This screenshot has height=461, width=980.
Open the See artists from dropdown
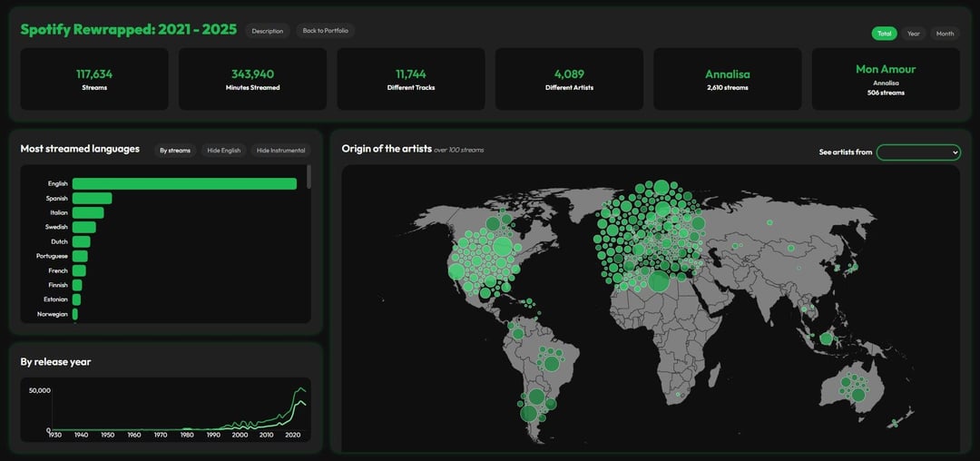pyautogui.click(x=917, y=152)
